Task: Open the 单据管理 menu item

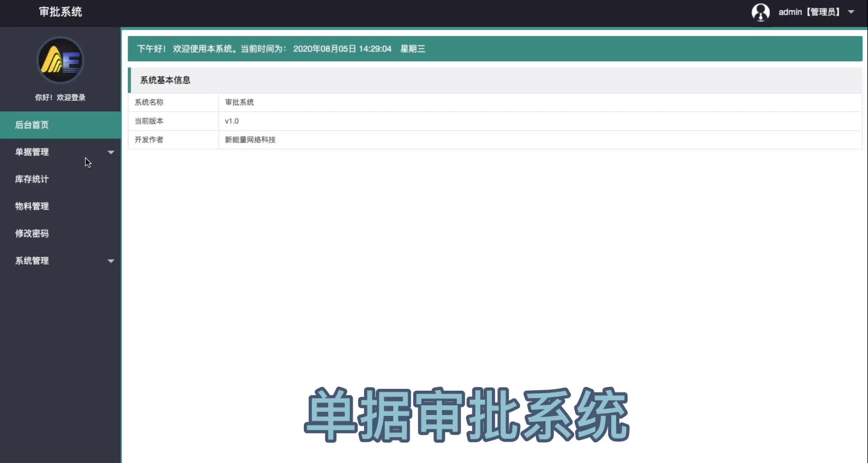Action: pyautogui.click(x=61, y=152)
